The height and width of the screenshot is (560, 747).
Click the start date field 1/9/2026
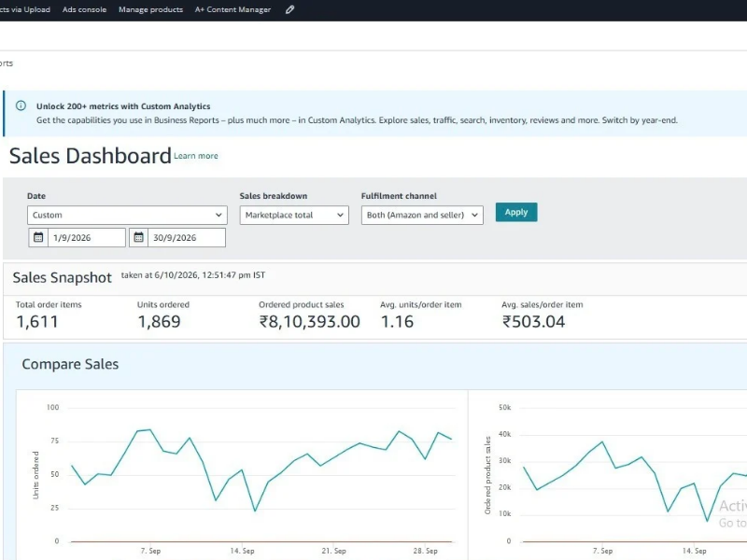tap(87, 237)
